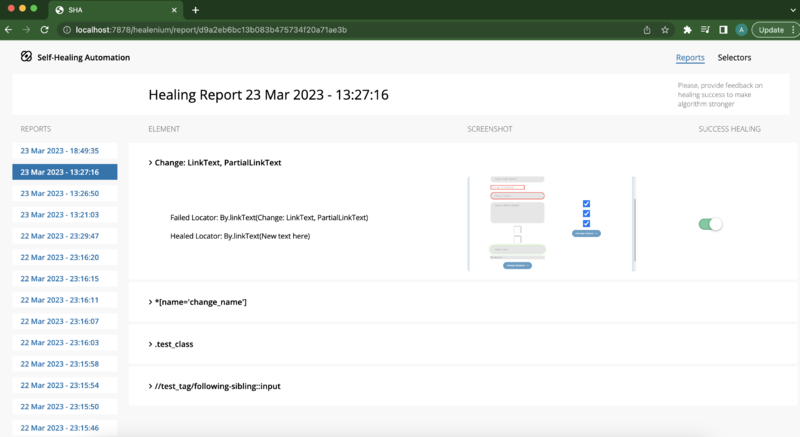Click the tab search chevron at top right

793,10
